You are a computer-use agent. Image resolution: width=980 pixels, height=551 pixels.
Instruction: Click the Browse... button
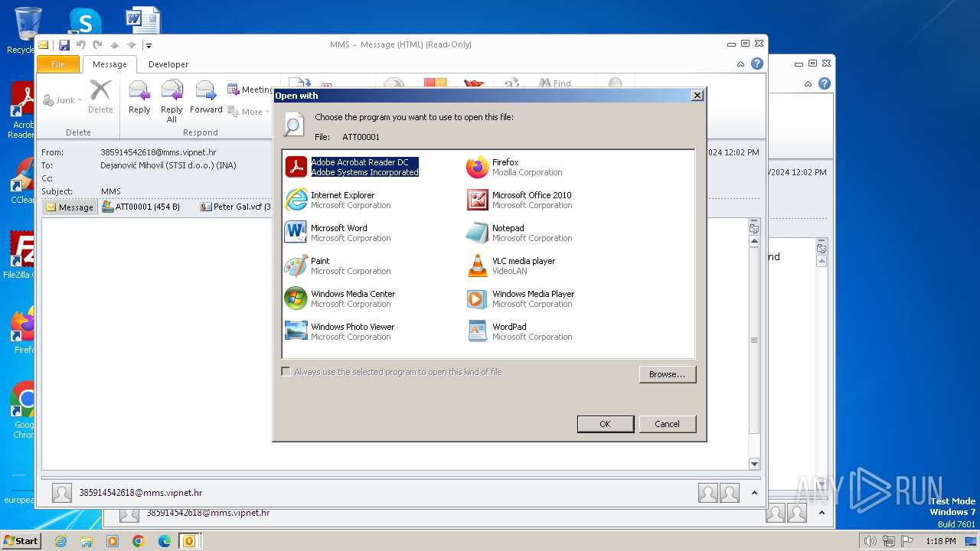(x=667, y=374)
